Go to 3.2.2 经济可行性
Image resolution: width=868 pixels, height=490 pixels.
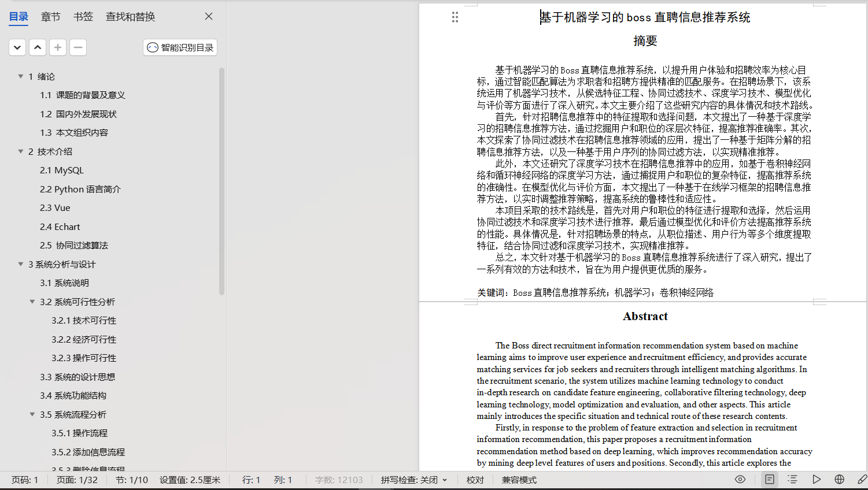84,340
